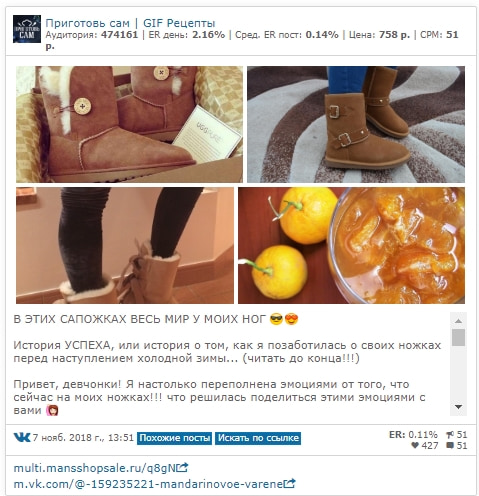479x496 pixels.
Task: Open the Приготовь сам | GIF Рецепты group page
Action: coord(130,23)
